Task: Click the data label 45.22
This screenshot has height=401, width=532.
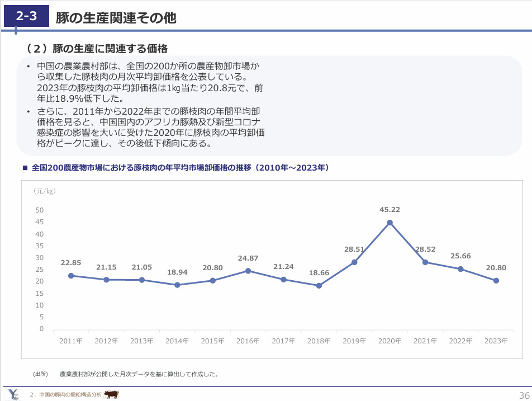Action: pos(390,210)
